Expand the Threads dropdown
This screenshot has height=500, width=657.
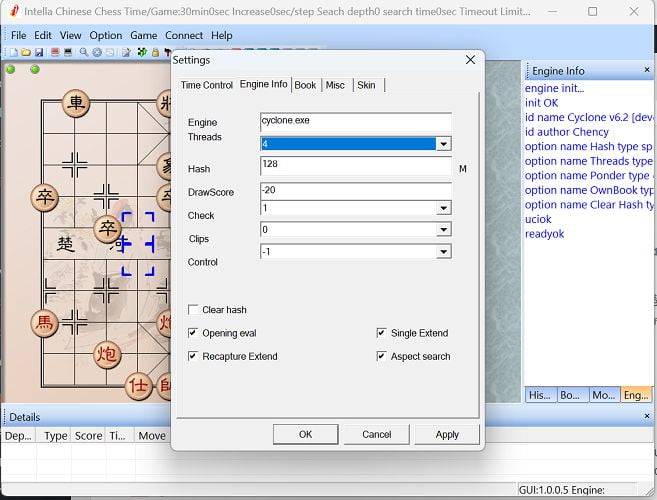[443, 144]
